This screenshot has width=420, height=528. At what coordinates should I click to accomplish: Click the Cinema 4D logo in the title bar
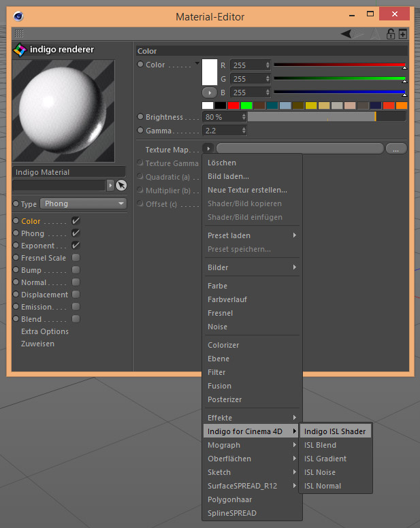16,16
